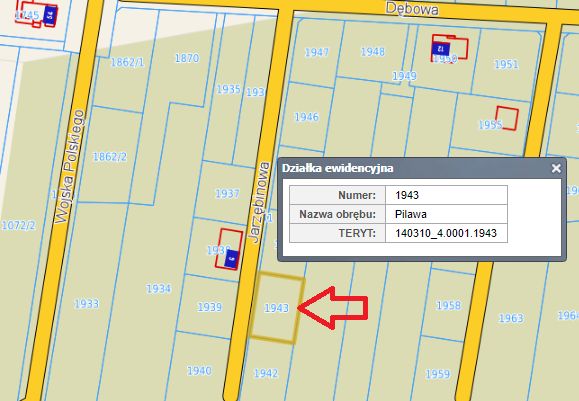Click the Działka ewidencyjna popup title

pos(338,168)
